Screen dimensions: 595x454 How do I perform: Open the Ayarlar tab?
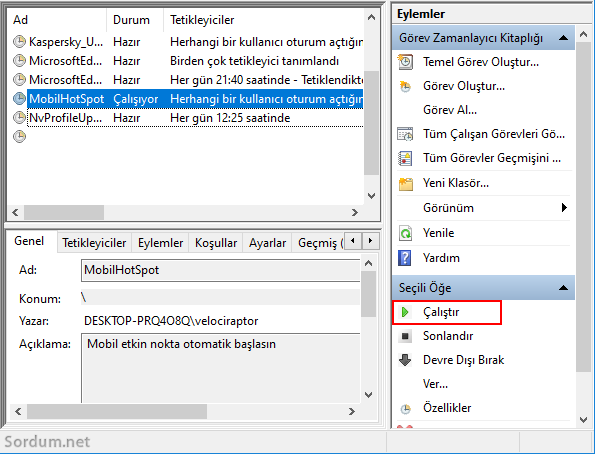(268, 243)
